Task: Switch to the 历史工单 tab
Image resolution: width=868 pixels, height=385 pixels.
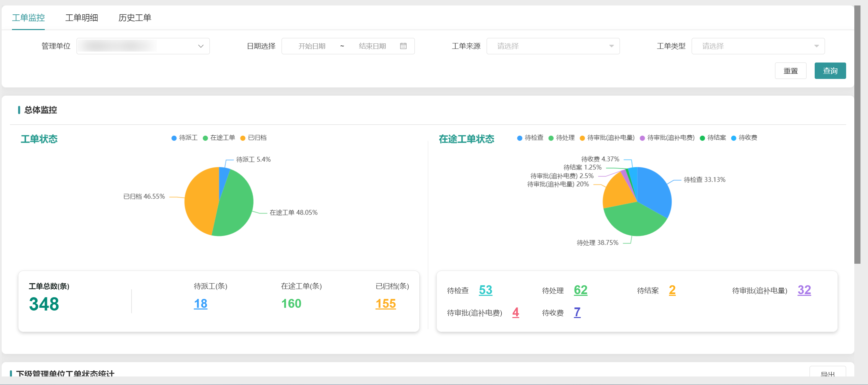Action: (x=135, y=18)
